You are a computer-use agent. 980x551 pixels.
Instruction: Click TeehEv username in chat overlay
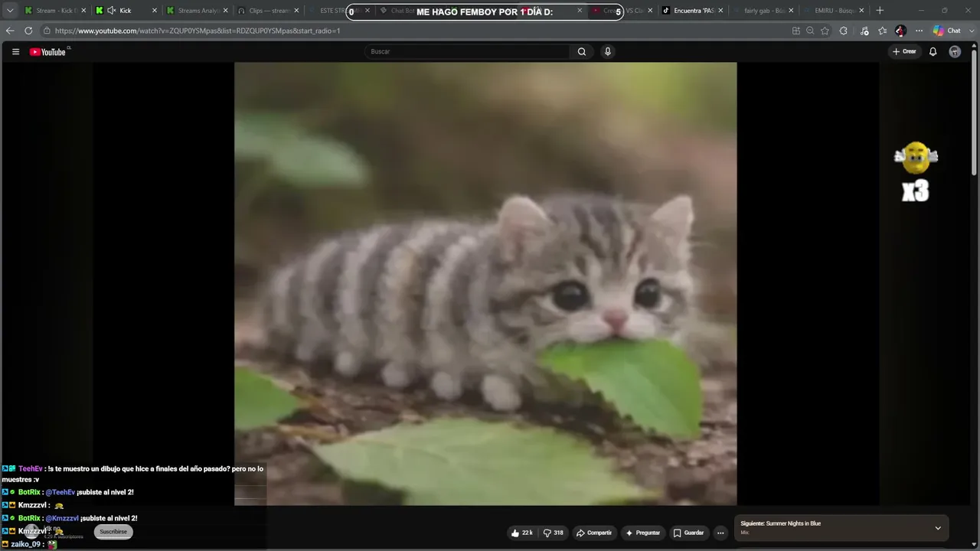point(31,469)
